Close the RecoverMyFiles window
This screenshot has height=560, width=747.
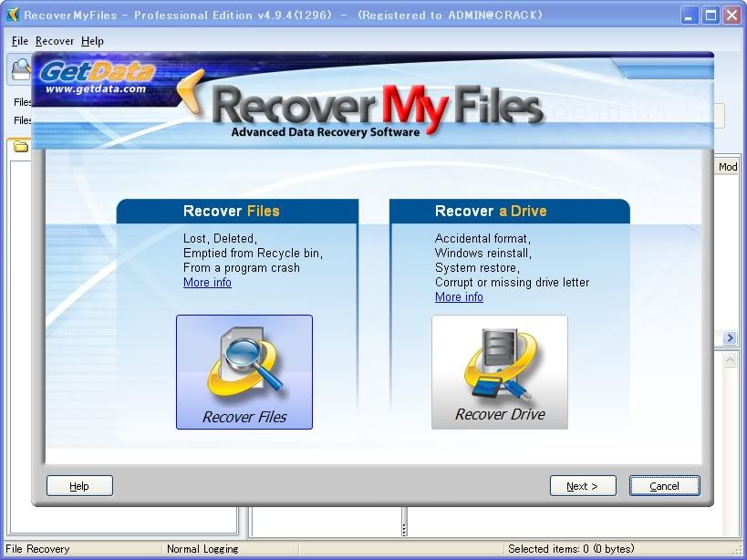pyautogui.click(x=732, y=16)
